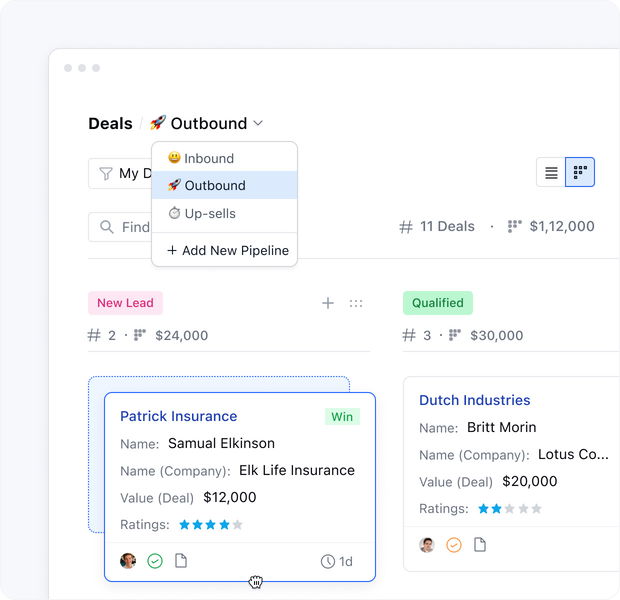This screenshot has height=600, width=620.
Task: Open the document icon on Dutch Industries
Action: tap(480, 545)
